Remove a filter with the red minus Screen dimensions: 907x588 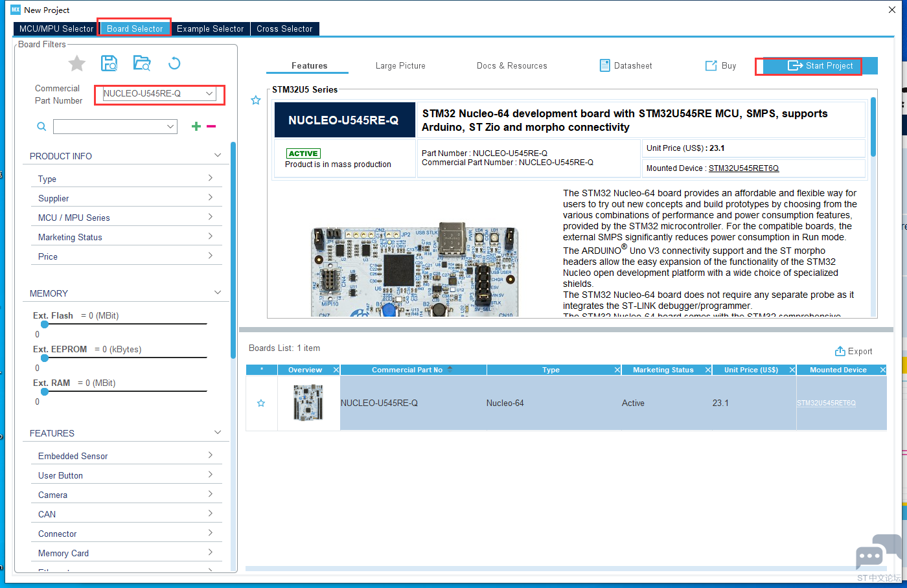click(211, 126)
